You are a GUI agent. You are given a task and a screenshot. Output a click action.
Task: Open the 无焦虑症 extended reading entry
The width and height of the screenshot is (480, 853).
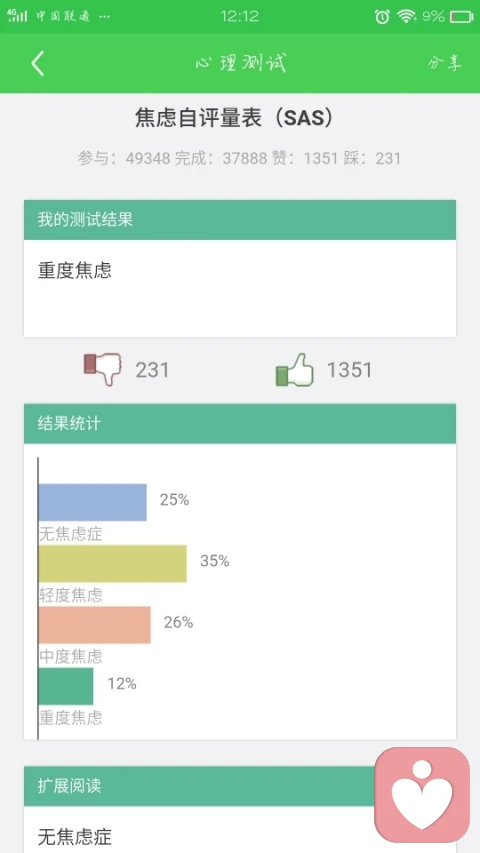(75, 836)
